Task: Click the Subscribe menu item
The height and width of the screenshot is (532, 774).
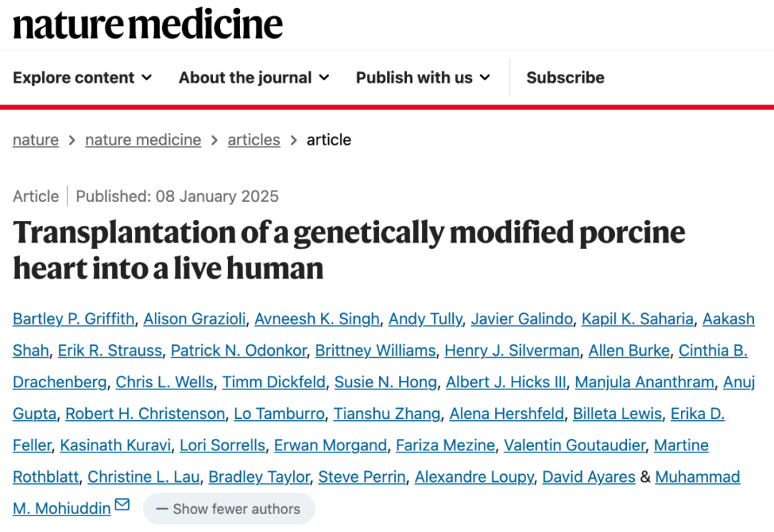Action: click(565, 77)
